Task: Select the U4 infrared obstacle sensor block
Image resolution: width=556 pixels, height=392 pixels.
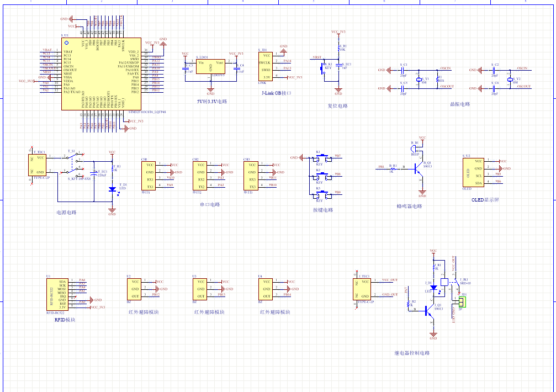Action: click(266, 289)
